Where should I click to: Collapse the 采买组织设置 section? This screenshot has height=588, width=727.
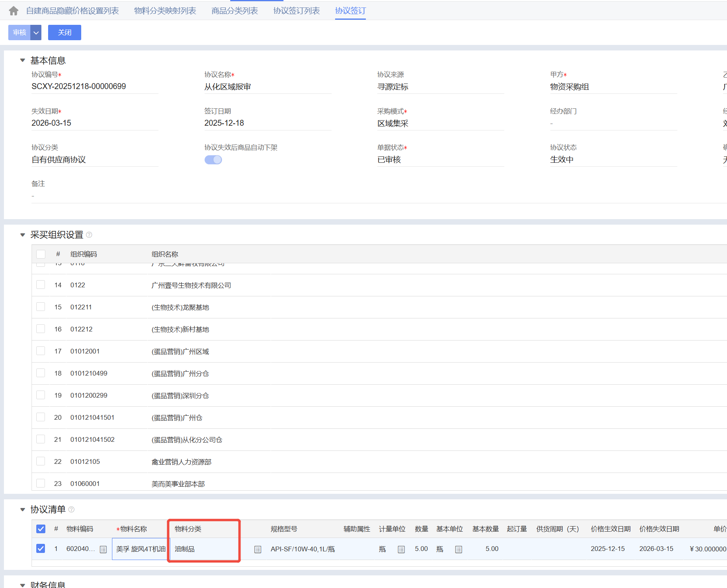coord(22,235)
